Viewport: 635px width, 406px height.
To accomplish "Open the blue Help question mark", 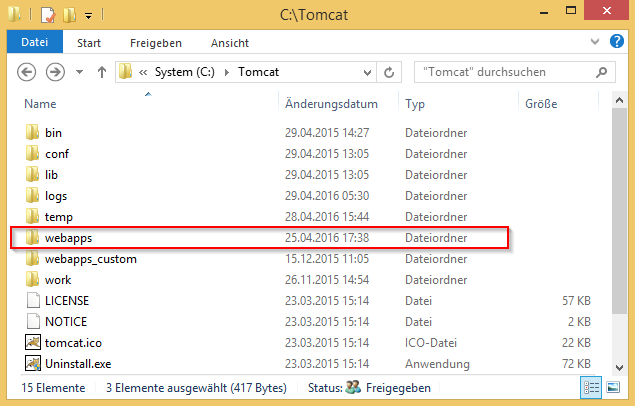I will [x=617, y=41].
